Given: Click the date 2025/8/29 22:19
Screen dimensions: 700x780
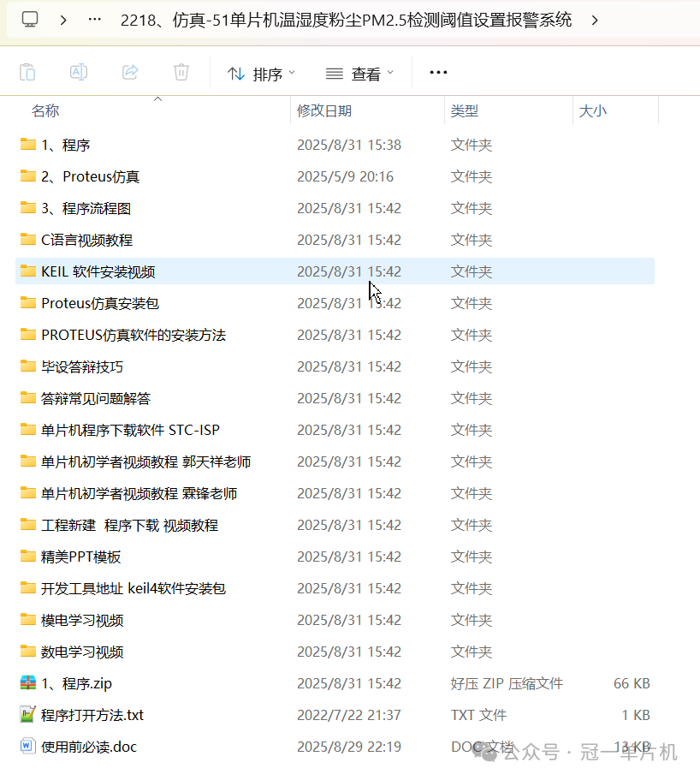Looking at the screenshot, I should coord(349,747).
